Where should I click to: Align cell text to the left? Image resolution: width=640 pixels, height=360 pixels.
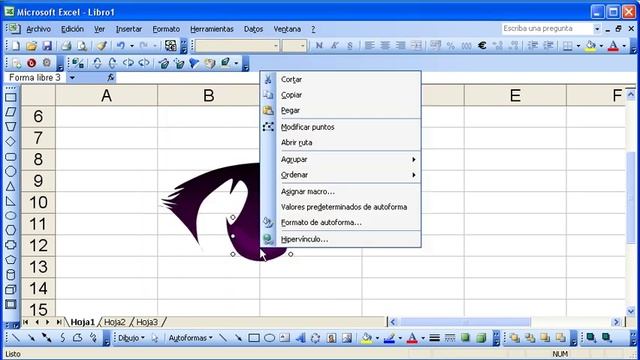(369, 46)
